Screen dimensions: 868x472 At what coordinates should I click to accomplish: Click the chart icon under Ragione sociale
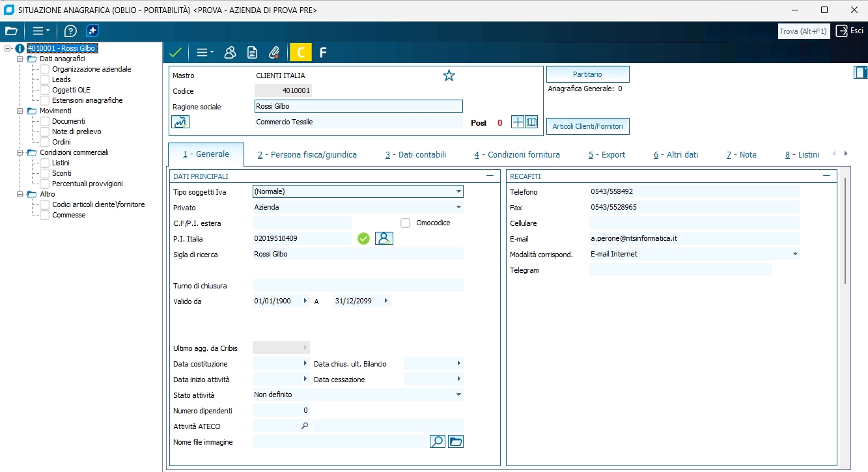pos(180,122)
